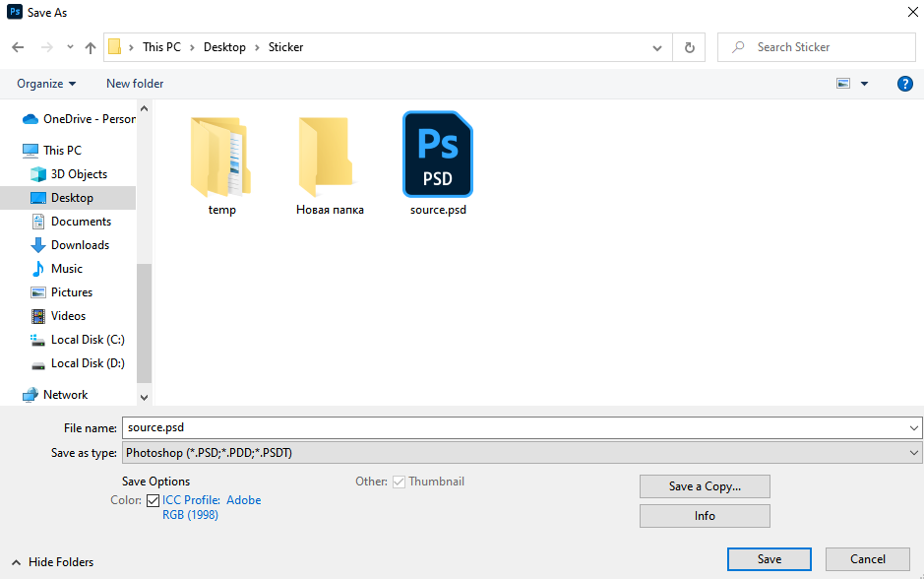
Task: Click the ICC Profile Adobe RGB link
Action: 212,507
